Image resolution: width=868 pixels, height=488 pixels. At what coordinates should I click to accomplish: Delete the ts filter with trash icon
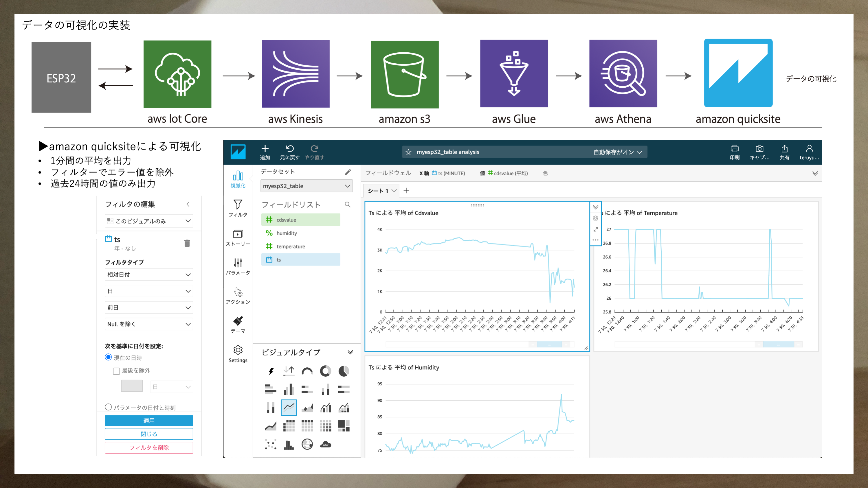click(x=187, y=243)
